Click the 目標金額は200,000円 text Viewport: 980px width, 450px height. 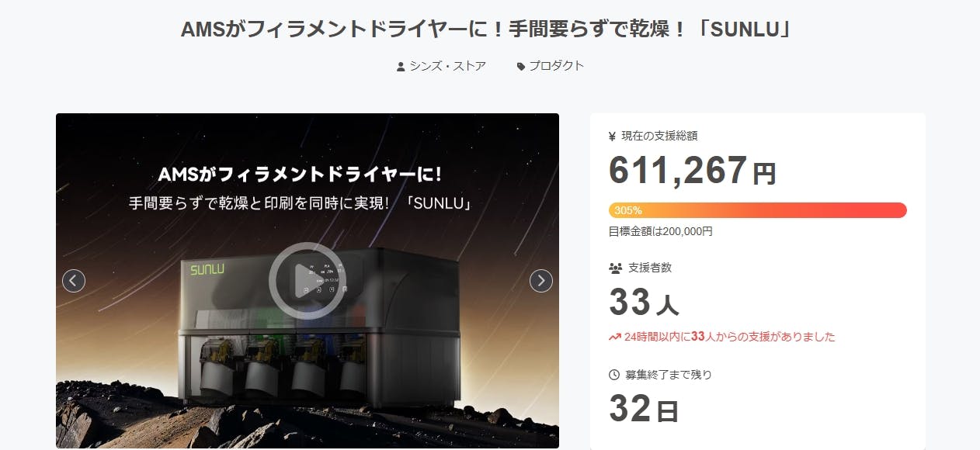pyautogui.click(x=661, y=231)
